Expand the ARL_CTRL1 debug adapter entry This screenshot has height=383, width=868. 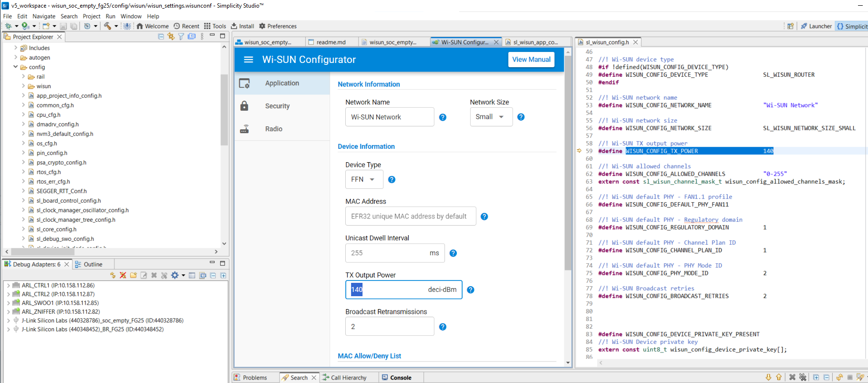pos(8,286)
